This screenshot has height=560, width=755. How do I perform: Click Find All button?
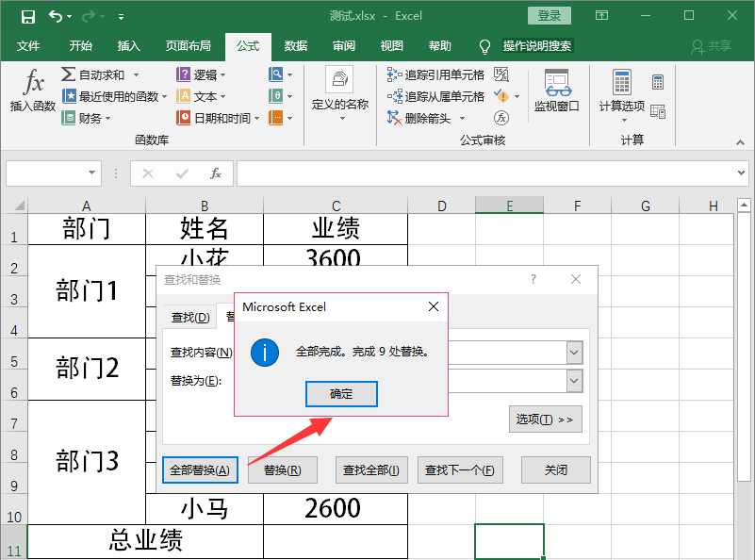[371, 469]
